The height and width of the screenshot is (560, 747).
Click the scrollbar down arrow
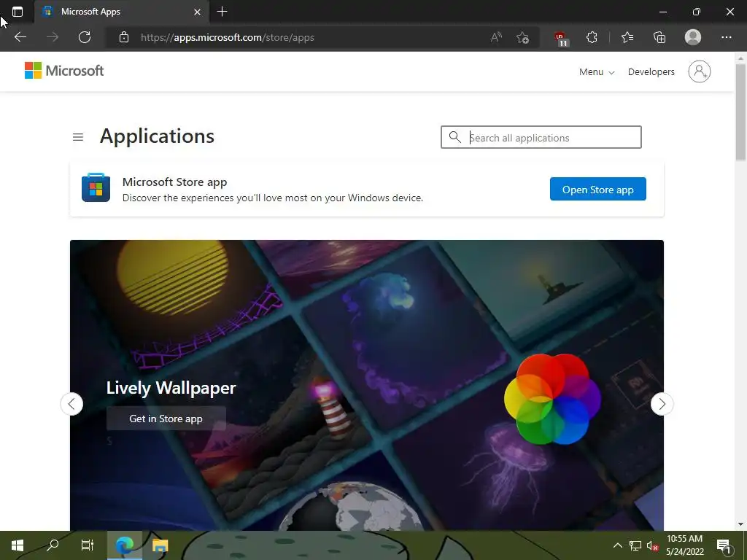[x=740, y=524]
